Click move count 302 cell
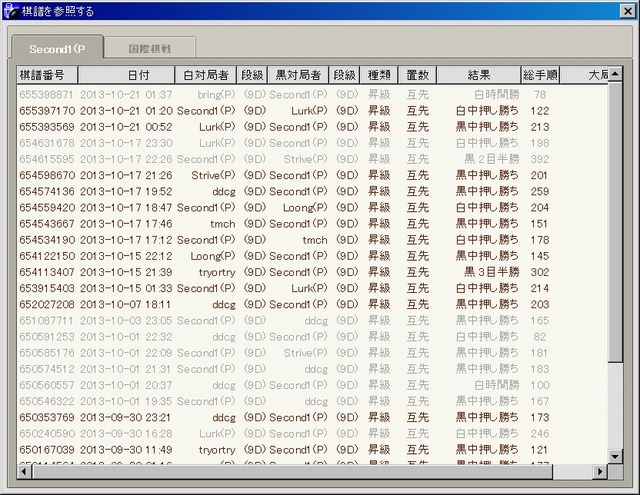Image resolution: width=640 pixels, height=495 pixels. pyautogui.click(x=540, y=272)
